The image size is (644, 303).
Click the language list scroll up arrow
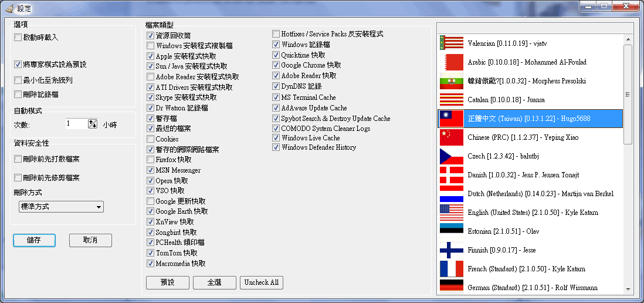click(x=628, y=39)
